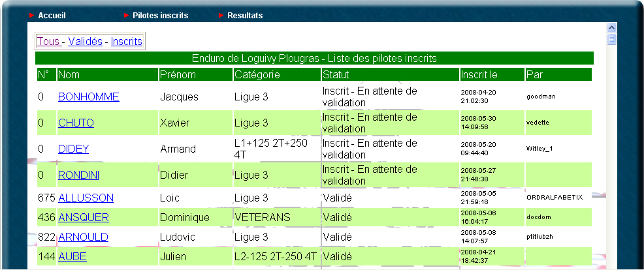Click the username ORDRALFABETIX

click(555, 198)
